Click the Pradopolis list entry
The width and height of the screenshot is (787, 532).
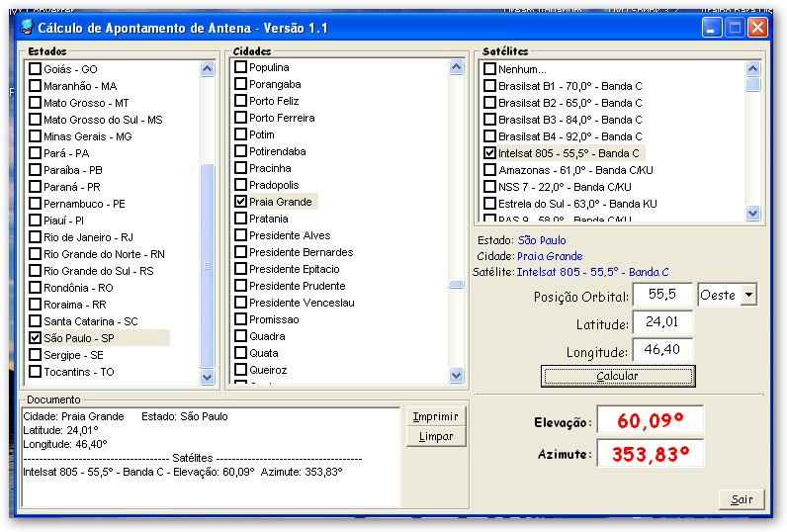point(274,185)
